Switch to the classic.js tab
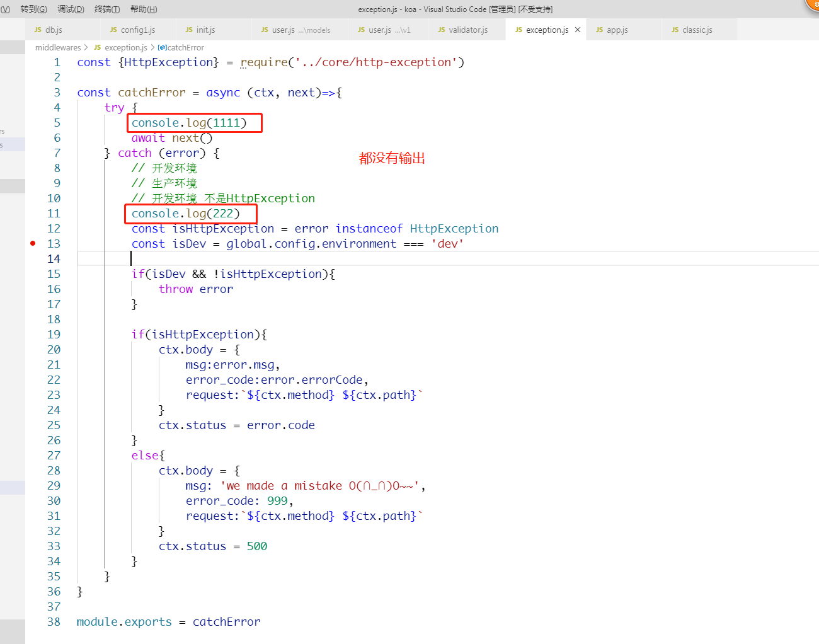Image resolution: width=819 pixels, height=644 pixels. (x=699, y=30)
